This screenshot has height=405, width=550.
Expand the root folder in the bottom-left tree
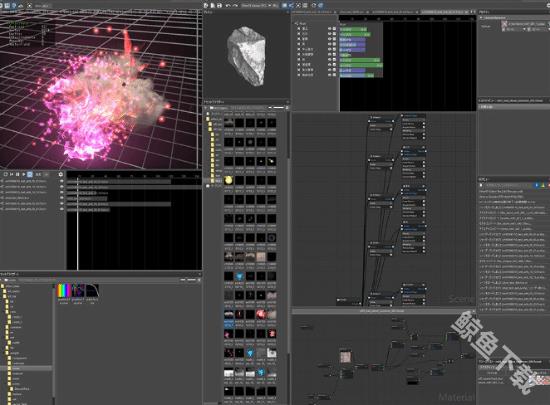(x=3, y=286)
